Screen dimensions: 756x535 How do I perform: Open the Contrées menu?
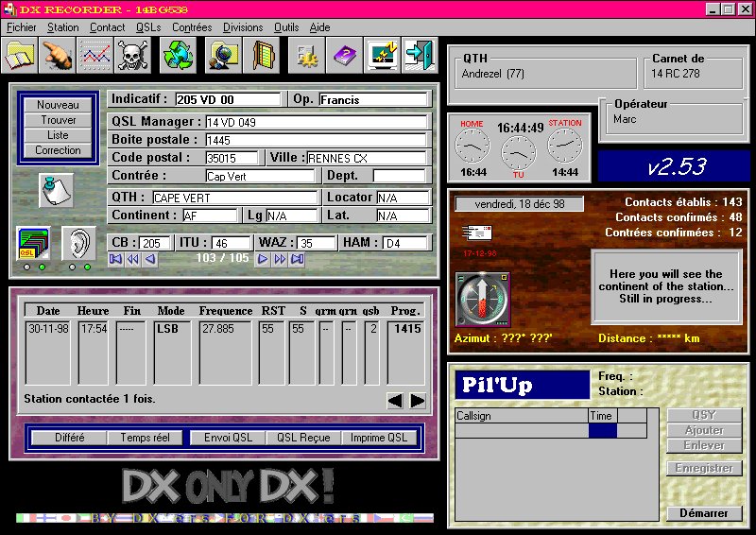[x=192, y=27]
